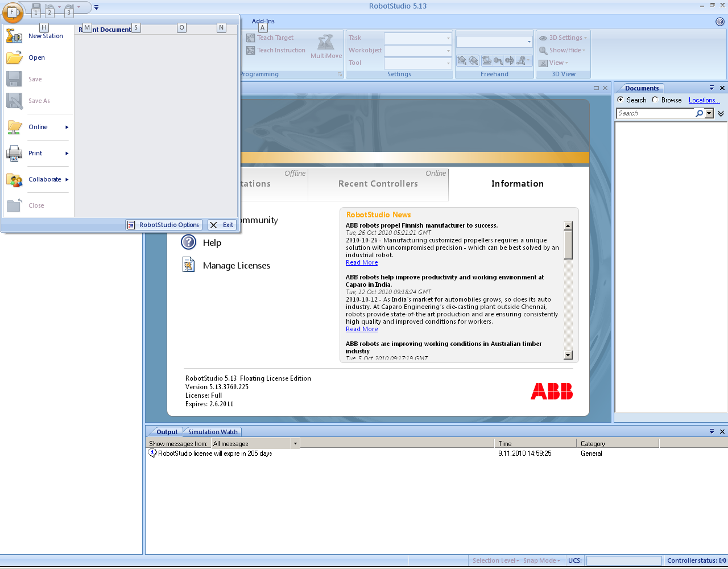
Task: Expand the View dropdown in 3D View
Action: point(553,63)
